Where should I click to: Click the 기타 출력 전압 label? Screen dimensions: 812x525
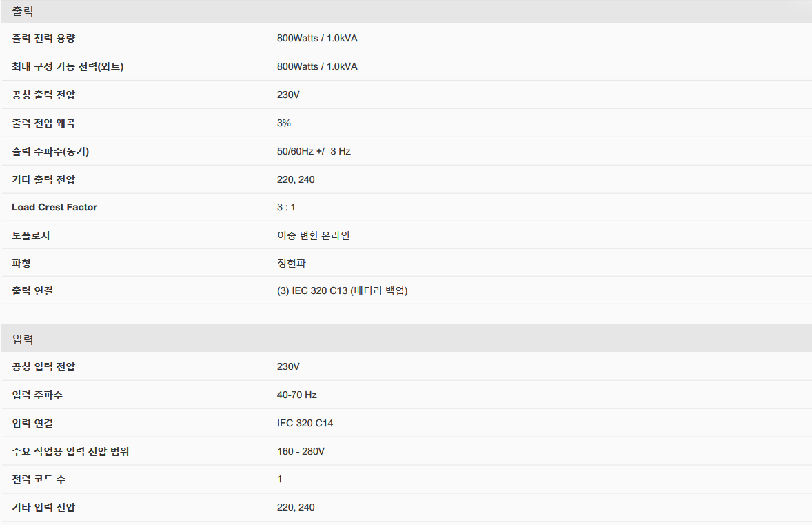[43, 179]
